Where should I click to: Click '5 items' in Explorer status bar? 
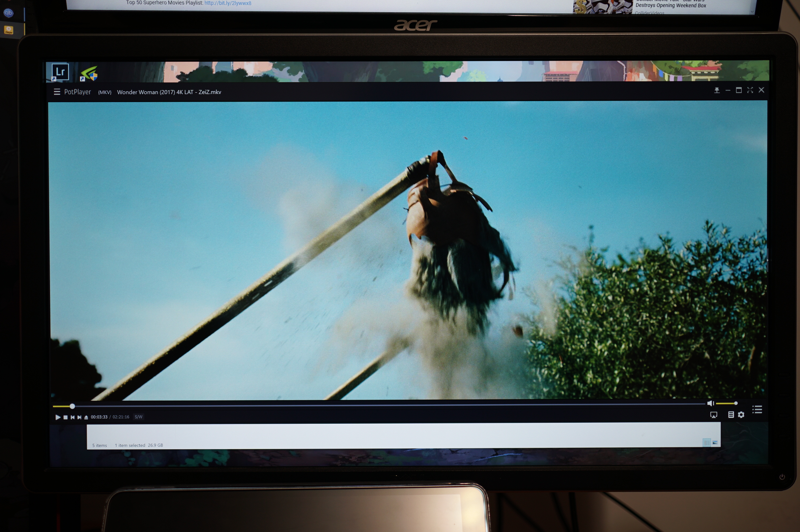(99, 446)
